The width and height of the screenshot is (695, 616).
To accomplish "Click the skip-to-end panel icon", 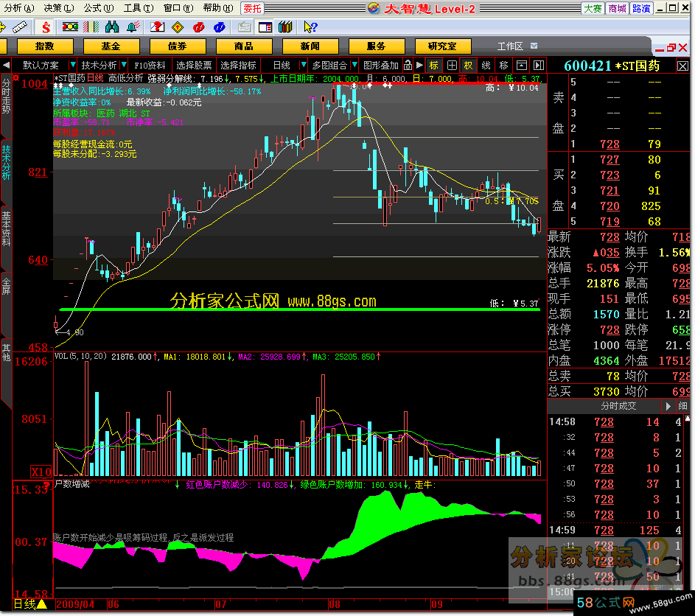I will tap(539, 66).
